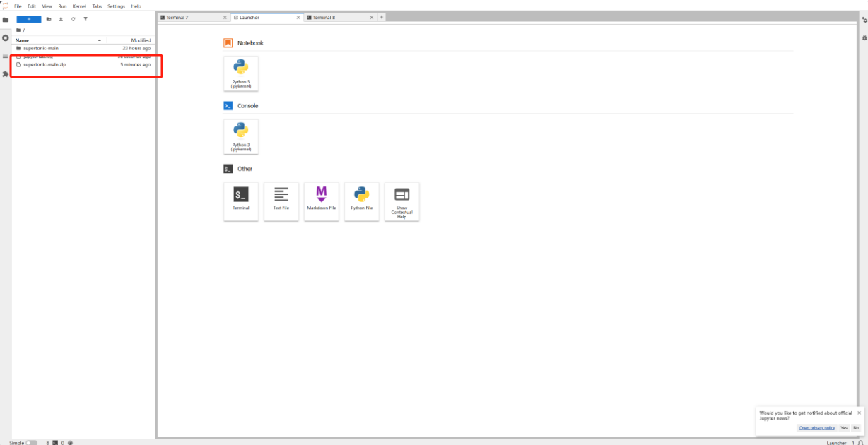Switch to the Terminal 7 tab
Screen dimensions: 868x445
coord(193,17)
